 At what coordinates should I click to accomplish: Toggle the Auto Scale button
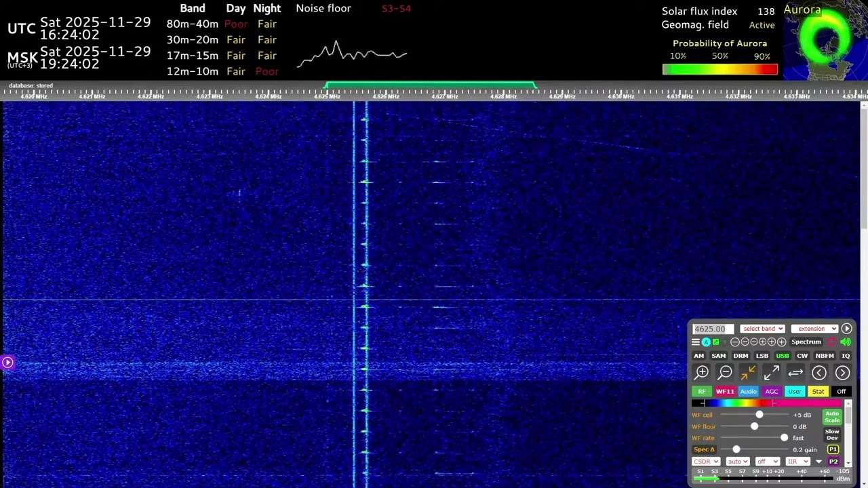coord(832,417)
